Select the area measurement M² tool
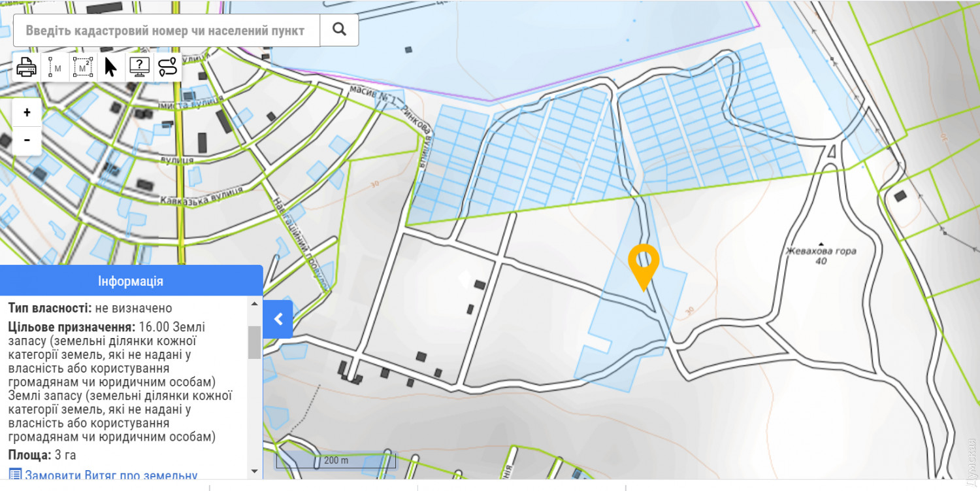The height and width of the screenshot is (491, 980). pyautogui.click(x=83, y=67)
